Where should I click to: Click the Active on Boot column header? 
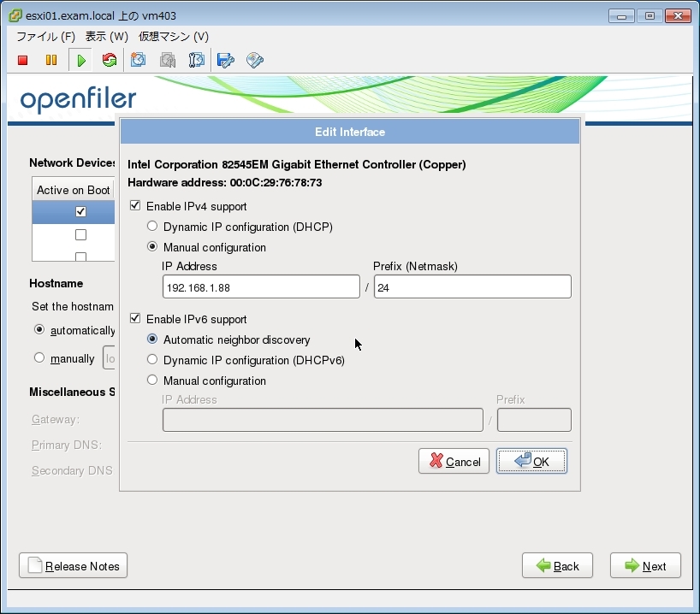(x=74, y=190)
